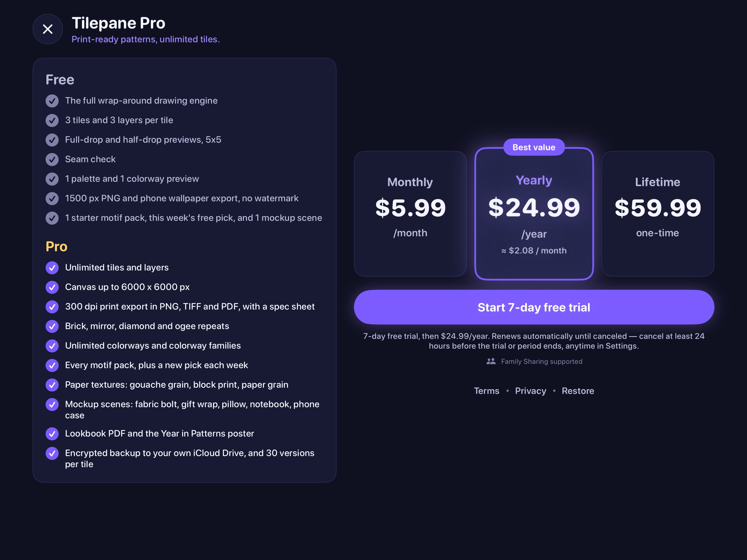Click checkmark next to Lookbook PDF feature
Screen dimensions: 747x560
coord(52,434)
